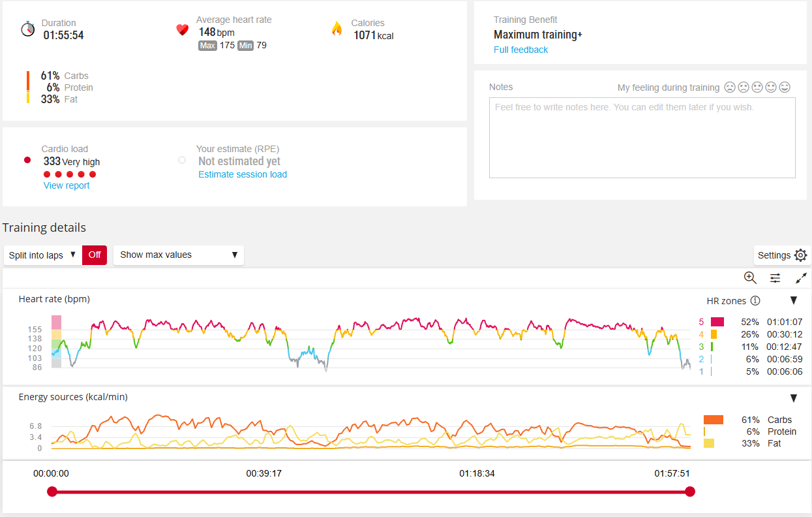The height and width of the screenshot is (517, 812).
Task: Open the chart filter sliders icon
Action: click(x=775, y=278)
